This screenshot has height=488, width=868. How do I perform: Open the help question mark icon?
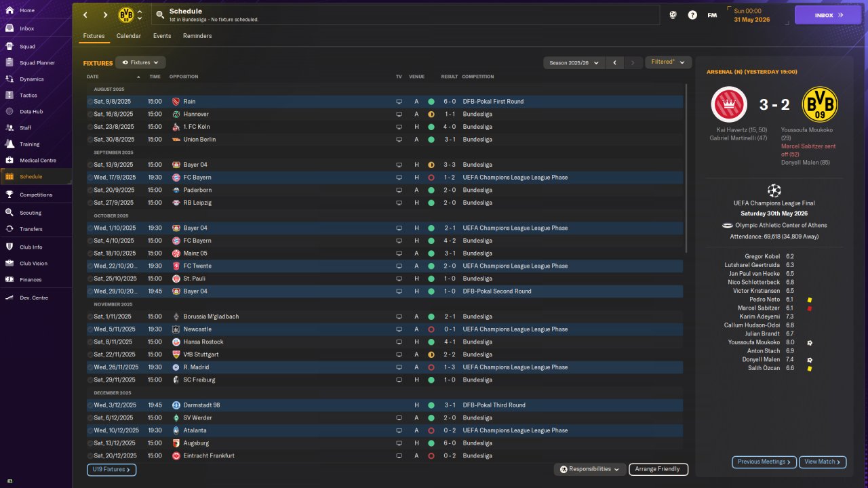coord(692,15)
